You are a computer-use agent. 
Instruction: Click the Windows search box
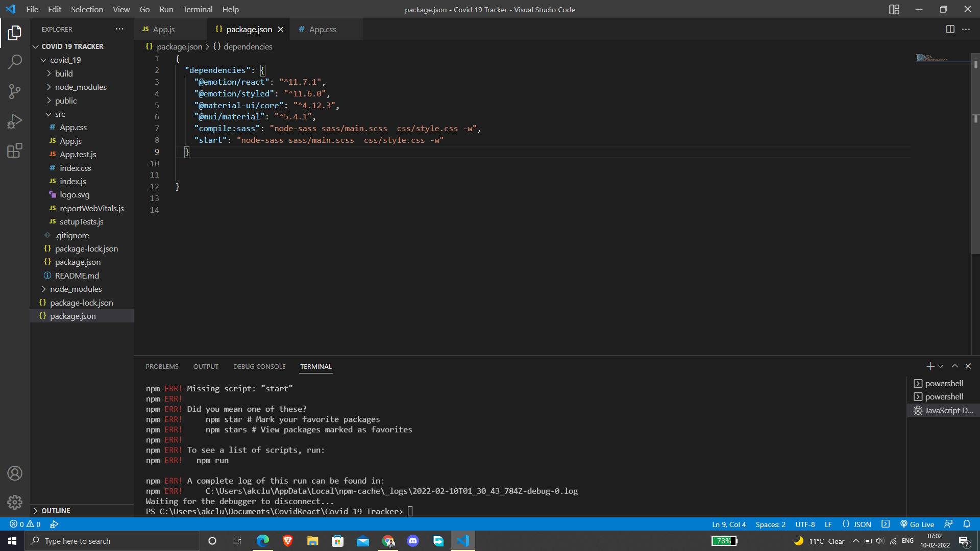point(112,541)
